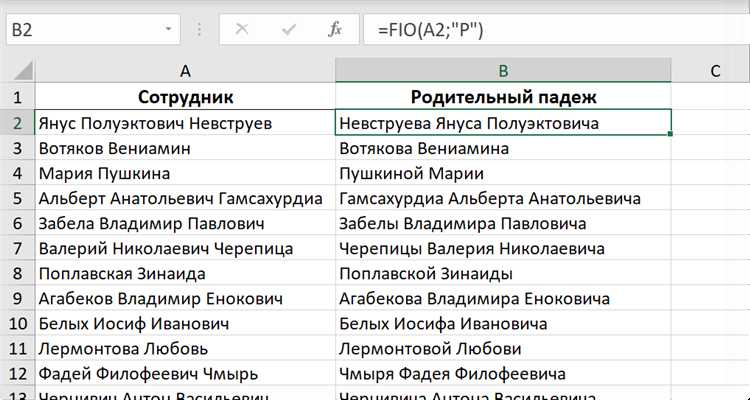Select cell Вотяков Вениамин
This screenshot has height=400, width=750.
[x=185, y=148]
